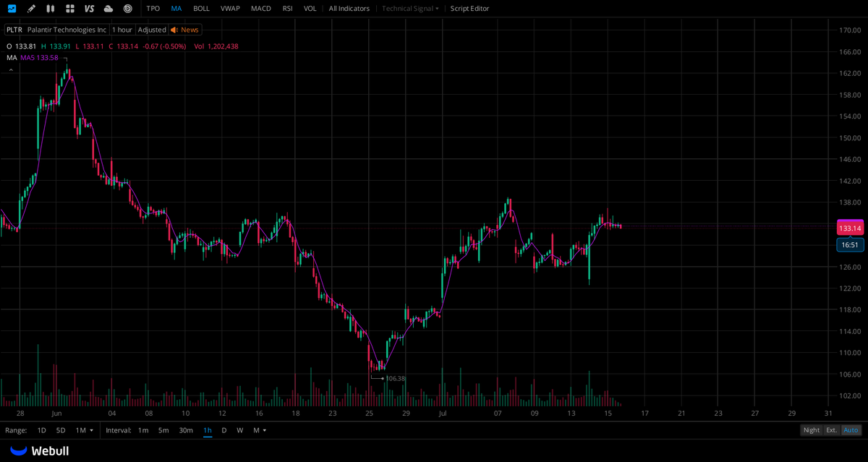This screenshot has width=868, height=462.
Task: Select the pencil drawing tool
Action: tap(31, 9)
